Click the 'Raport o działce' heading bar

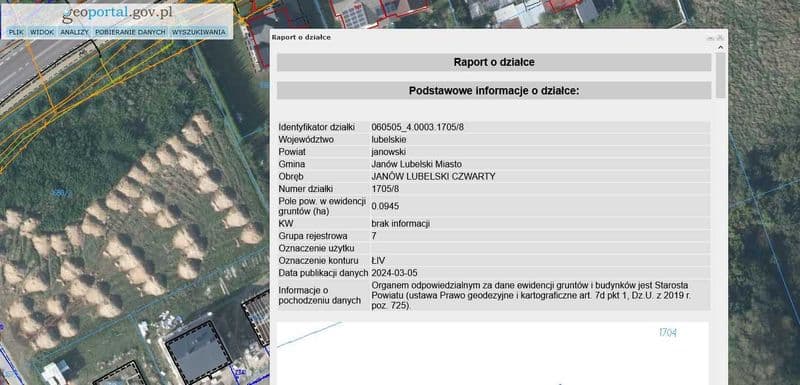click(494, 62)
